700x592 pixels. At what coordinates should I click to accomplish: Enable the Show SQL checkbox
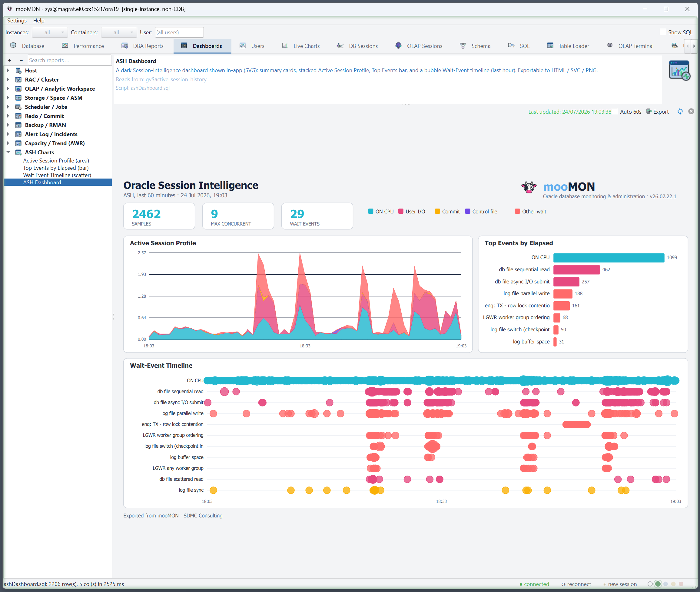tap(663, 32)
